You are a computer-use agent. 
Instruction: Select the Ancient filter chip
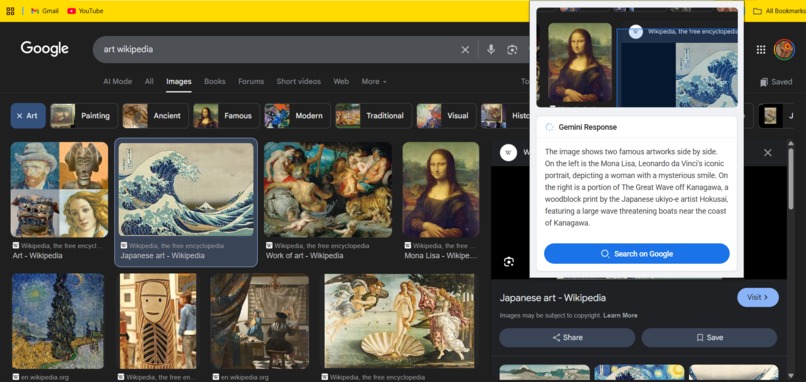(x=155, y=116)
